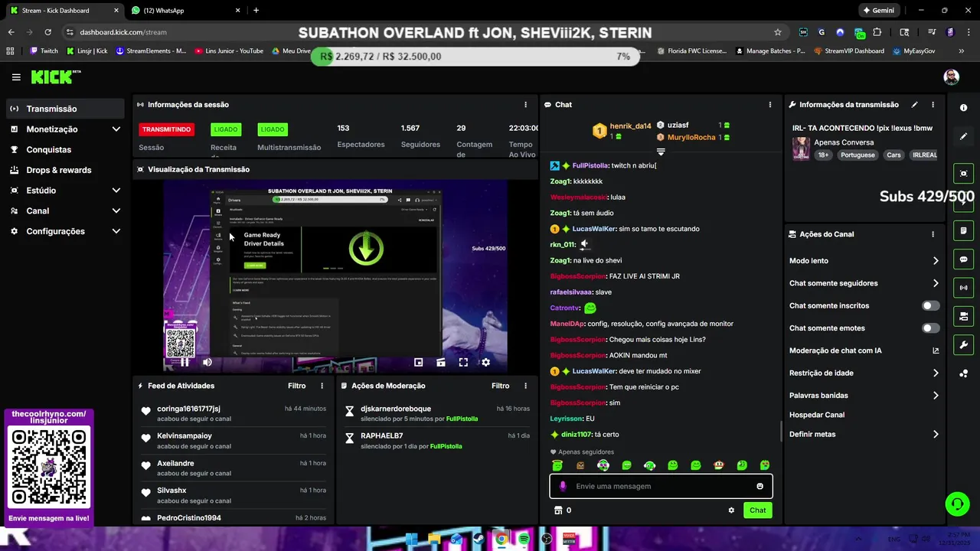This screenshot has width=980, height=551.
Task: Open Definir metas options
Action: point(864,435)
